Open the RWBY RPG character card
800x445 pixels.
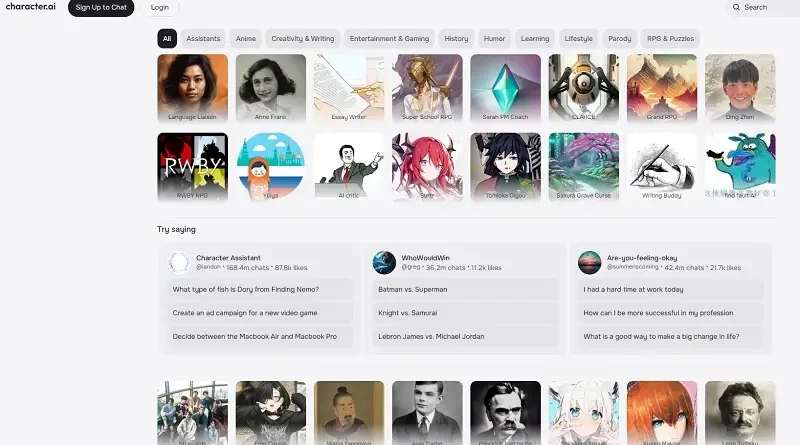pos(192,167)
